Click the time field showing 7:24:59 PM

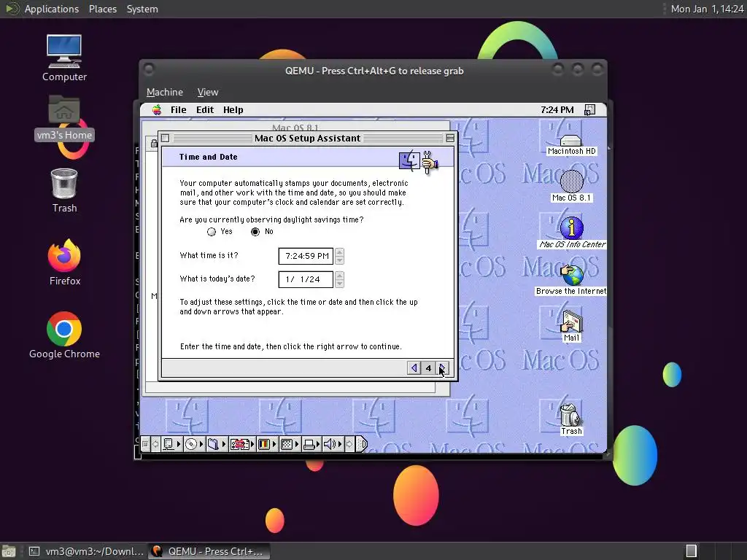click(306, 256)
